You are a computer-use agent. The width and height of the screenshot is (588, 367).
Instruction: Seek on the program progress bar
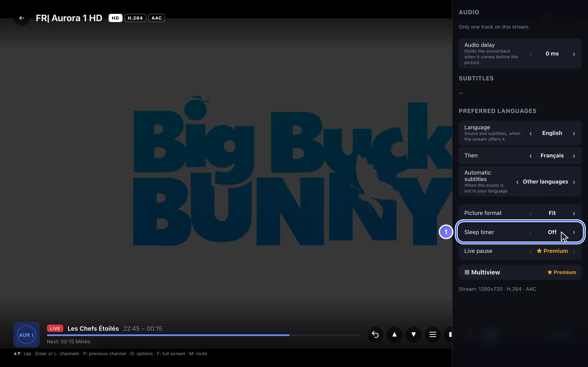(203, 335)
